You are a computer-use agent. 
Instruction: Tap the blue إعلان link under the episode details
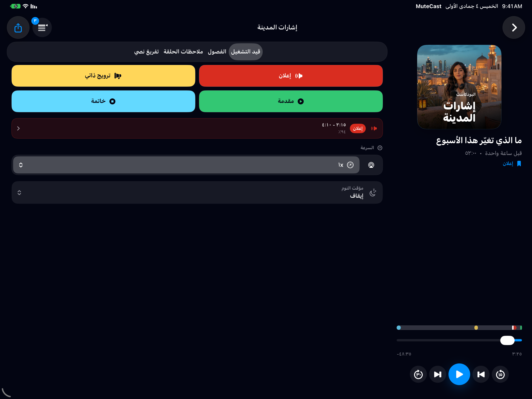coord(508,164)
